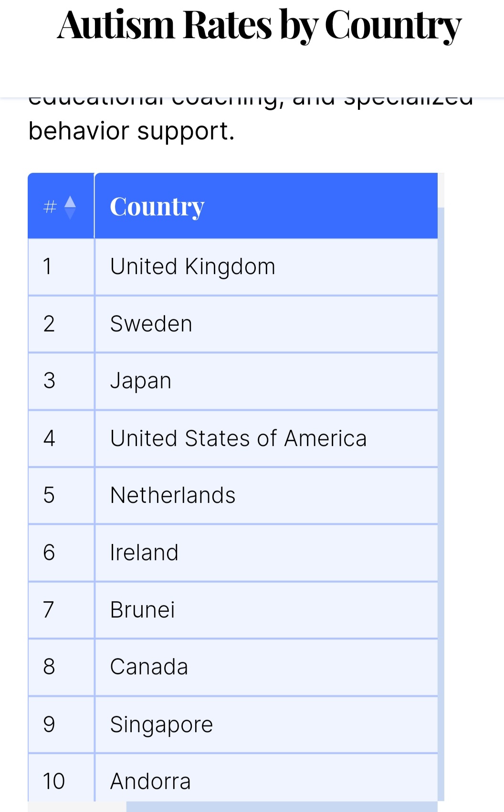
Task: Sort table descending using the down arrow
Action: [70, 214]
